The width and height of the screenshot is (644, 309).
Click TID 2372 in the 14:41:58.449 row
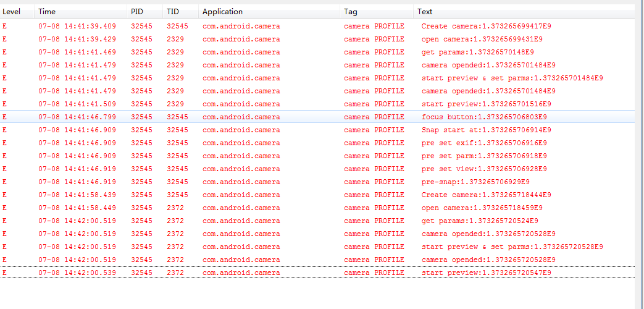click(x=175, y=208)
